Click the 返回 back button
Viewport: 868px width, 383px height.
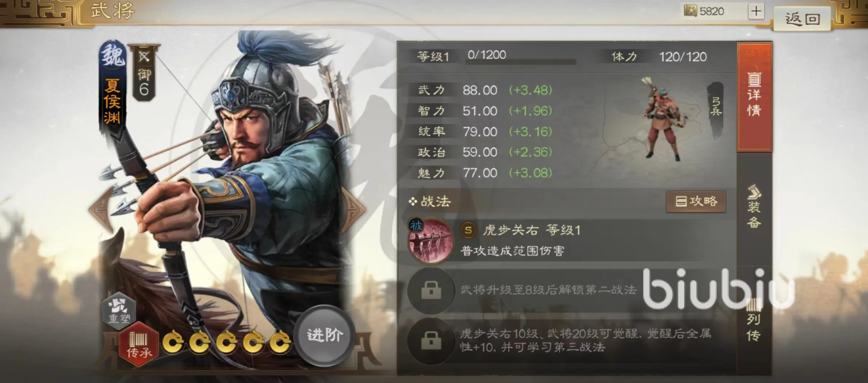point(803,18)
